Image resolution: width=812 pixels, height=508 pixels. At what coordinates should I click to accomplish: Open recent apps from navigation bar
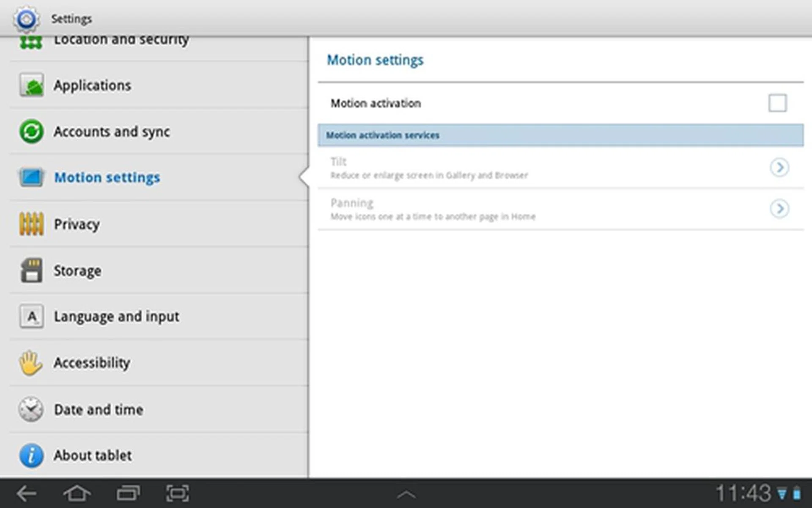(x=128, y=493)
